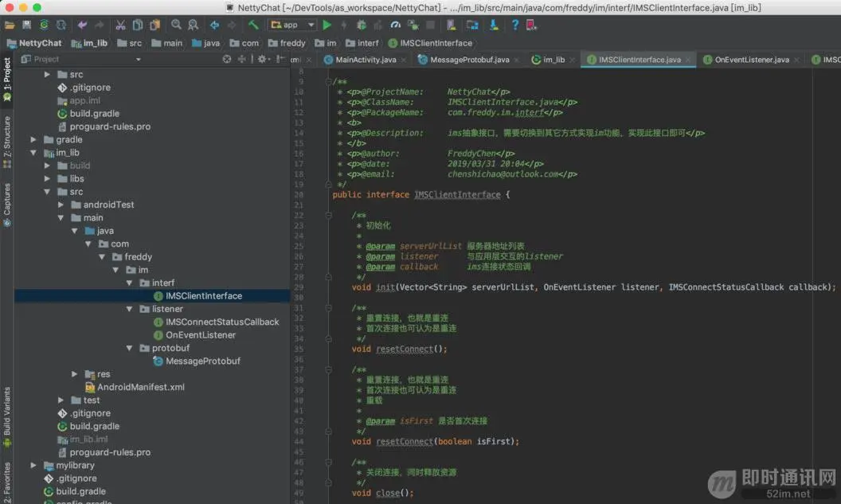Click the IMSClientInterface declaration in code
The width and height of the screenshot is (841, 504).
pos(457,194)
